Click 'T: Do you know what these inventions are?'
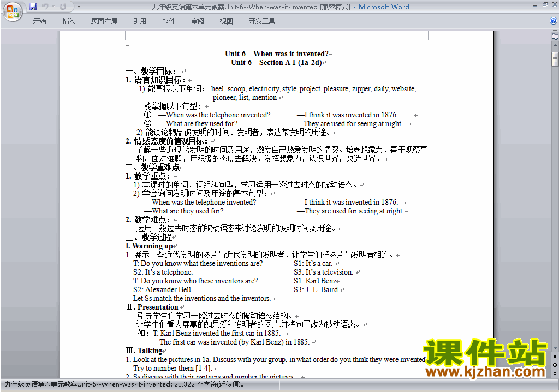 [x=198, y=263]
